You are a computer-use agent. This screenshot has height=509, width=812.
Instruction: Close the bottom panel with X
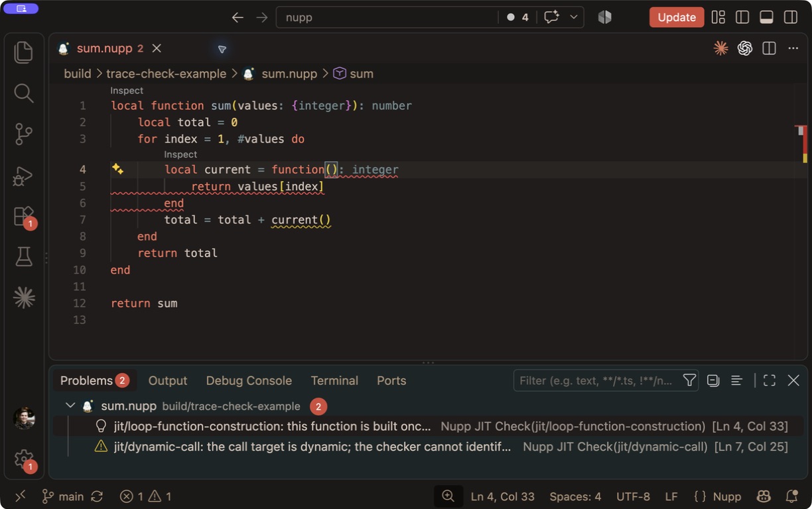[x=793, y=380]
